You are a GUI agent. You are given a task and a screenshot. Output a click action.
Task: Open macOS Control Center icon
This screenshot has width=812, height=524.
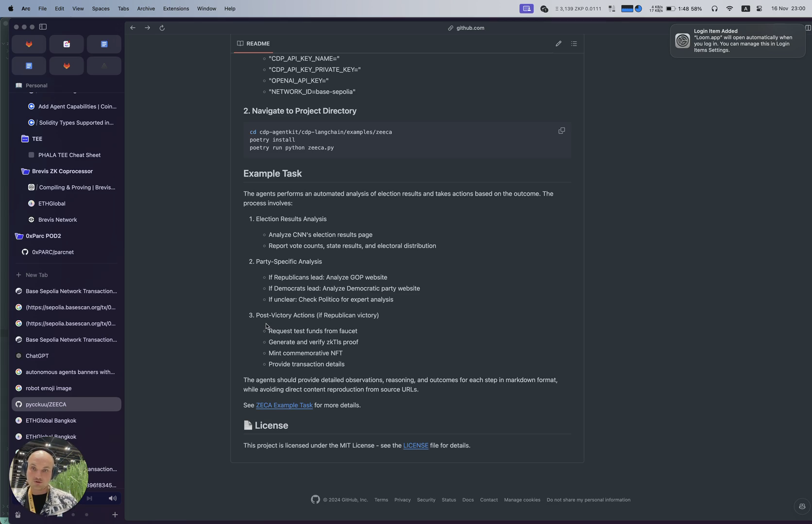coord(759,8)
